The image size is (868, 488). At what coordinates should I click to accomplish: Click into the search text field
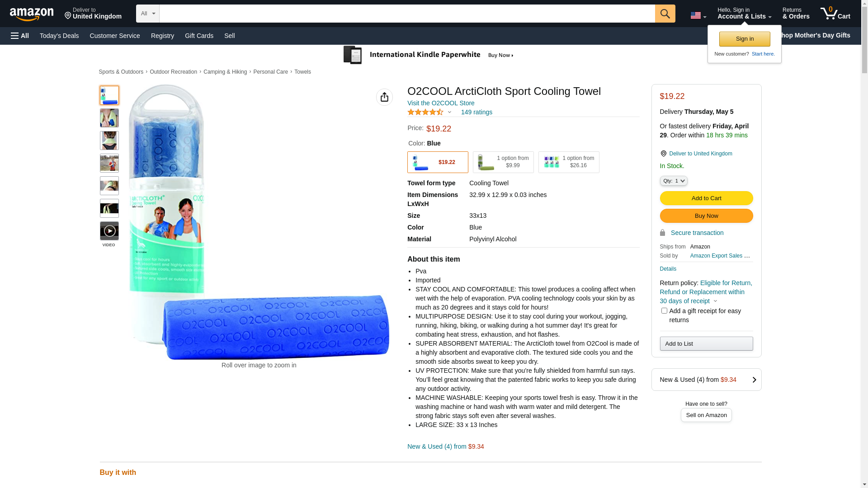407,14
